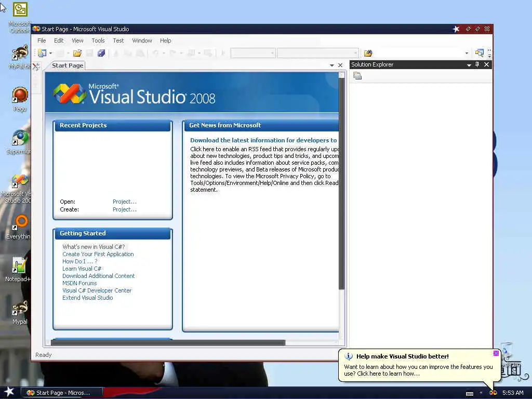Click the Visual Studio title bar star button
Screen dimensions: 532x399
456,29
